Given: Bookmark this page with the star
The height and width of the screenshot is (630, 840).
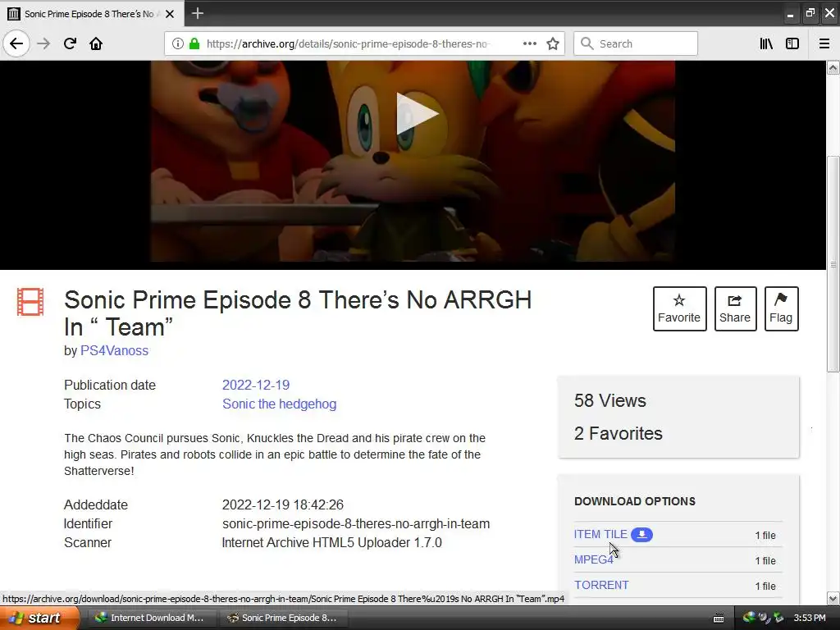Looking at the screenshot, I should coord(553,43).
